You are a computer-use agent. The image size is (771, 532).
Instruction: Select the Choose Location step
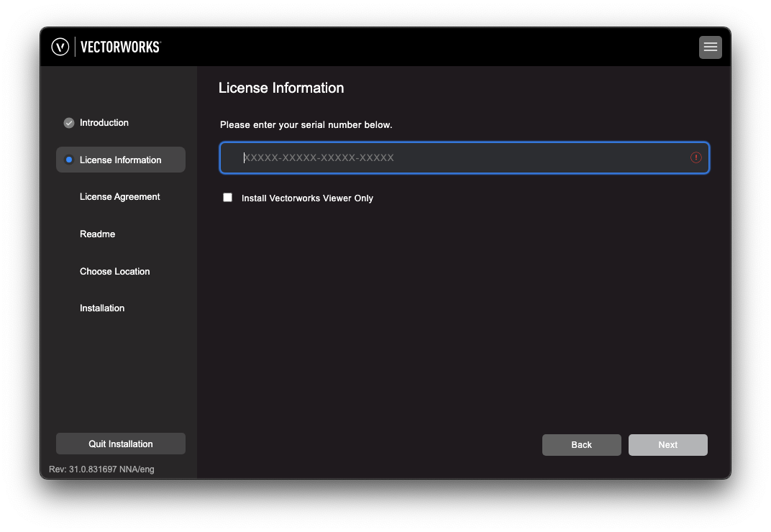[x=114, y=272]
